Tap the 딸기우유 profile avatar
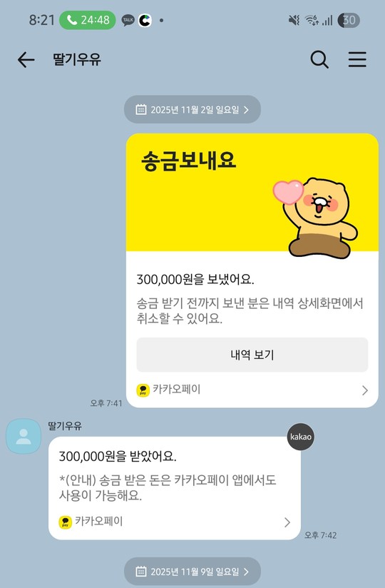The width and height of the screenshot is (385, 588). (x=24, y=437)
